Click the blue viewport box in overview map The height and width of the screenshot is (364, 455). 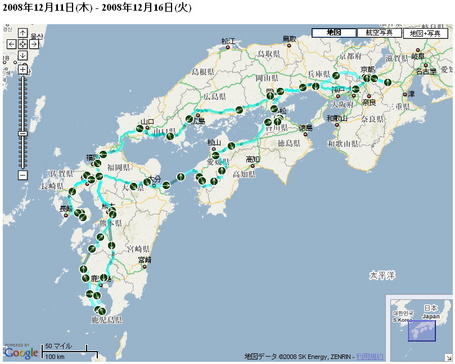(x=421, y=331)
